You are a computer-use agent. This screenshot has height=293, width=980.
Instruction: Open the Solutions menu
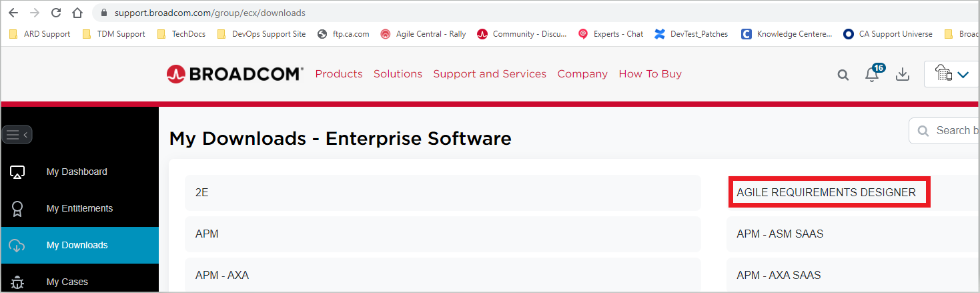pyautogui.click(x=398, y=74)
